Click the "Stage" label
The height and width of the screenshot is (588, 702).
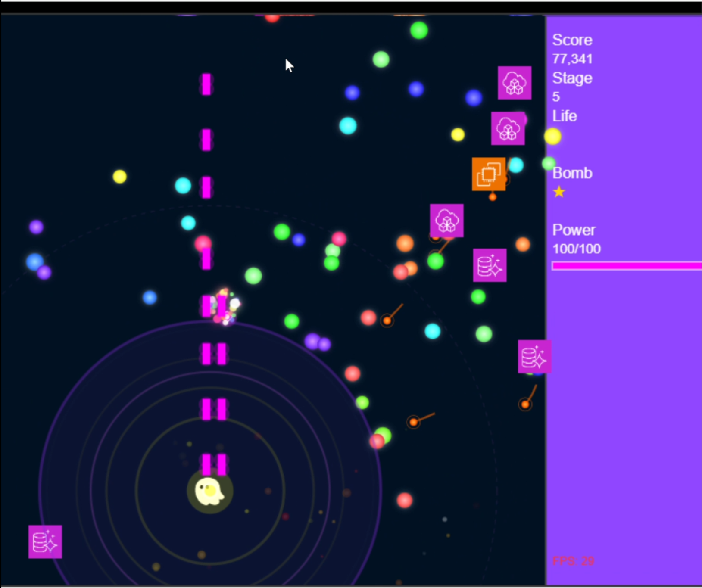pos(572,78)
